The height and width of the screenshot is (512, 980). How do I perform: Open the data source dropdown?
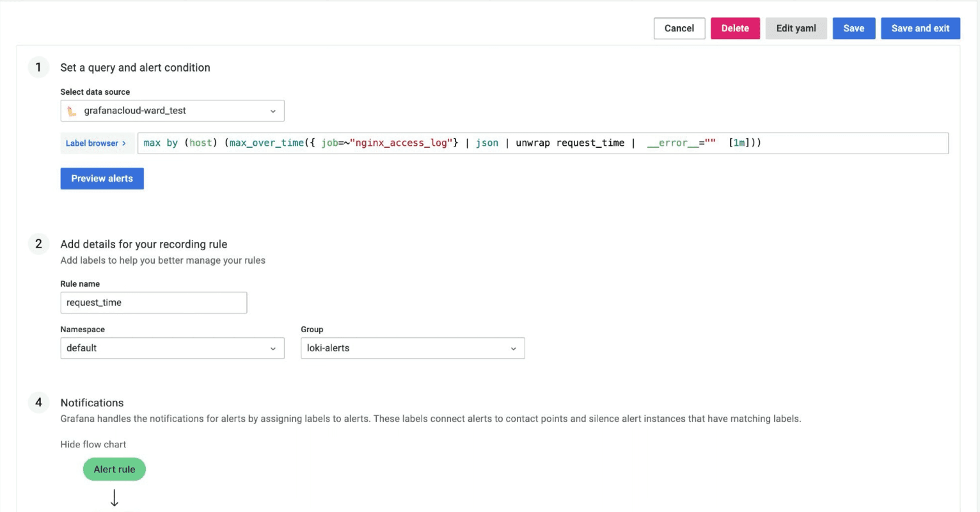click(x=173, y=110)
